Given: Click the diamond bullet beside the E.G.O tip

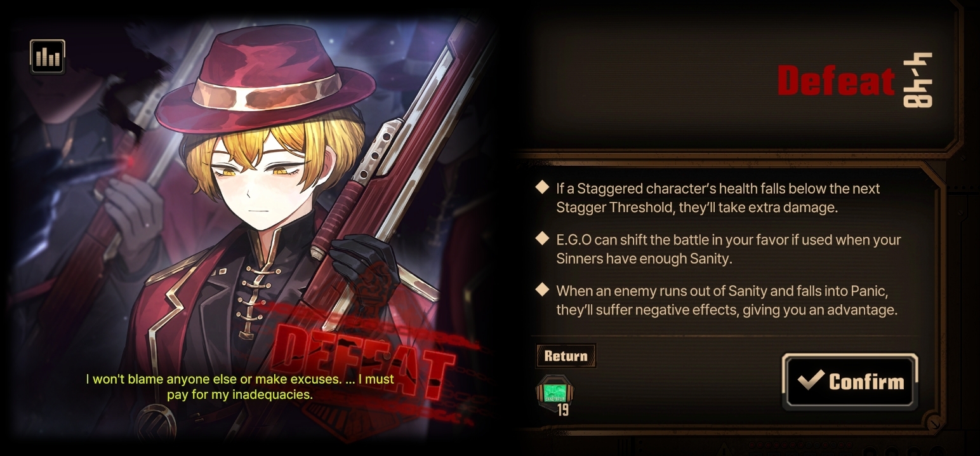Looking at the screenshot, I should coord(542,238).
